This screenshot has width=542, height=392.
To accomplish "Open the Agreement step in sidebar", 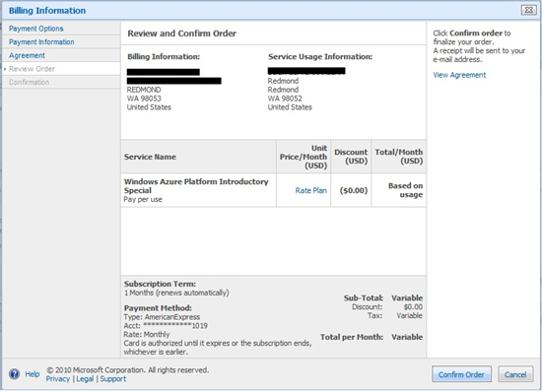I will pyautogui.click(x=27, y=55).
